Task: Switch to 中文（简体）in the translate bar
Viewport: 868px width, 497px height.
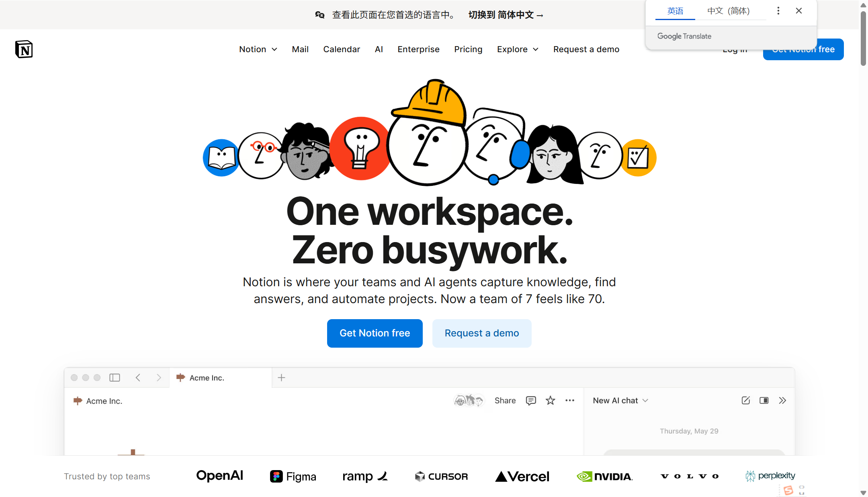Action: [x=729, y=11]
